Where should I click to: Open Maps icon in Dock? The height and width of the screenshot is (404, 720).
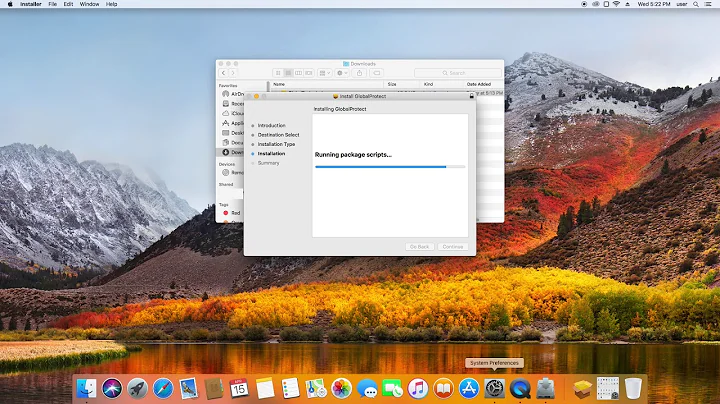click(316, 389)
